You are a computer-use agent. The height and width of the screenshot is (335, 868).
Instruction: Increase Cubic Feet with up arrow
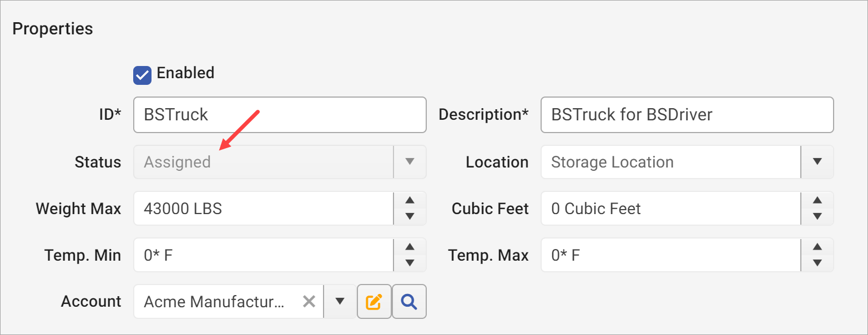[x=817, y=201]
